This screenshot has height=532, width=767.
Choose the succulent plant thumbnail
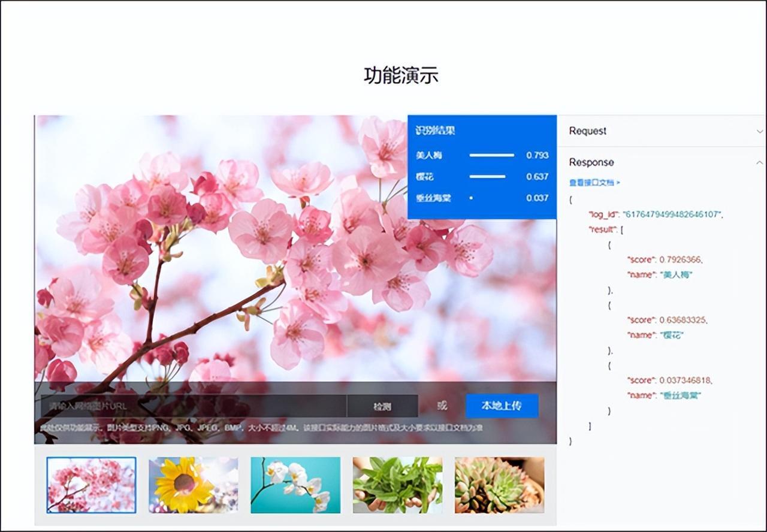click(499, 485)
